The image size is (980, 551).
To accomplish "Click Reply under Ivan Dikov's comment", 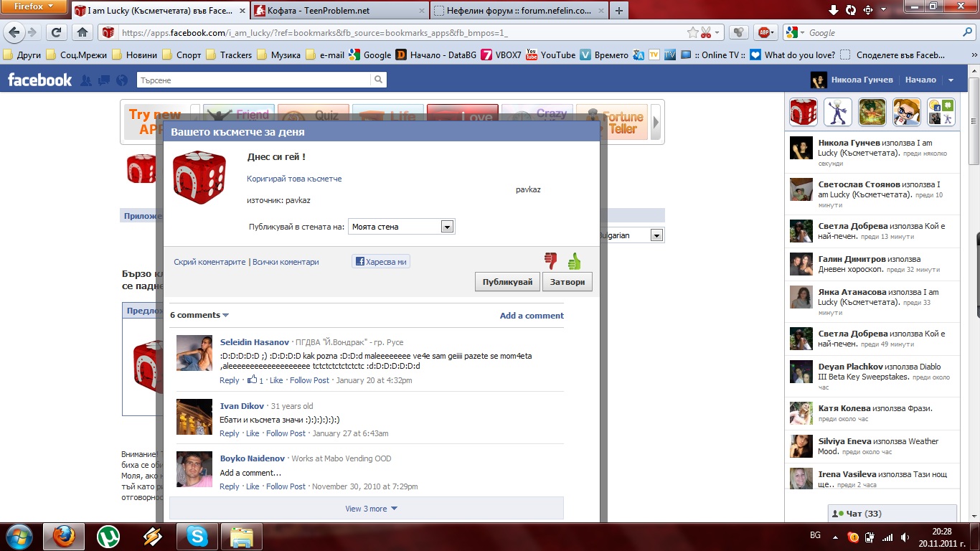I will [x=230, y=433].
